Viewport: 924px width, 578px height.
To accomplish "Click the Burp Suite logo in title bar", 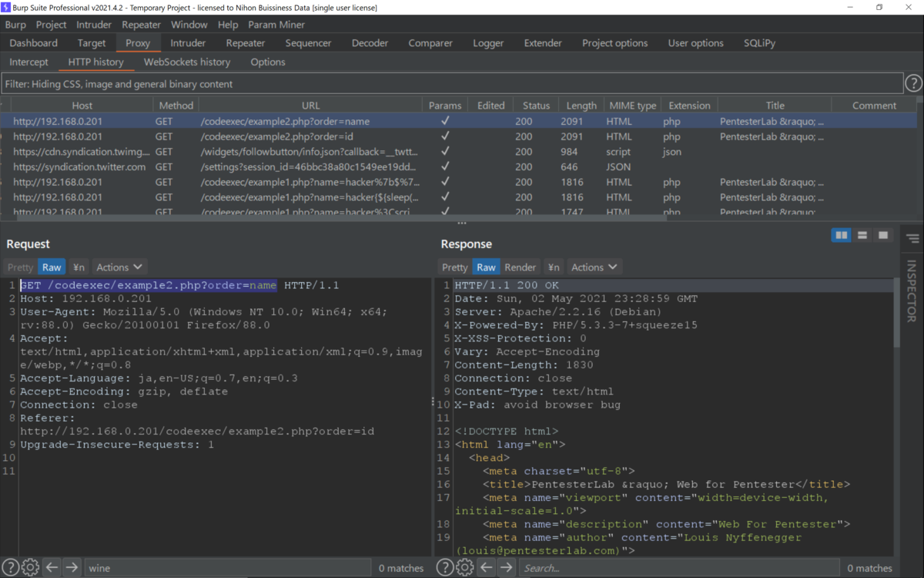I will point(7,7).
